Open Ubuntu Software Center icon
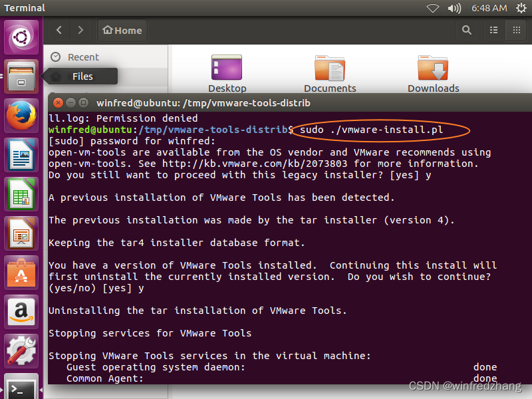This screenshot has width=532, height=399. [21, 273]
